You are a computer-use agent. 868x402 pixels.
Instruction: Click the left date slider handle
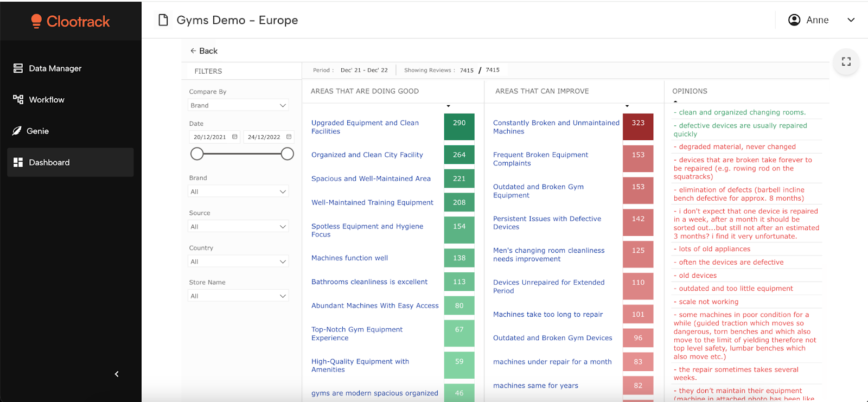pyautogui.click(x=197, y=154)
